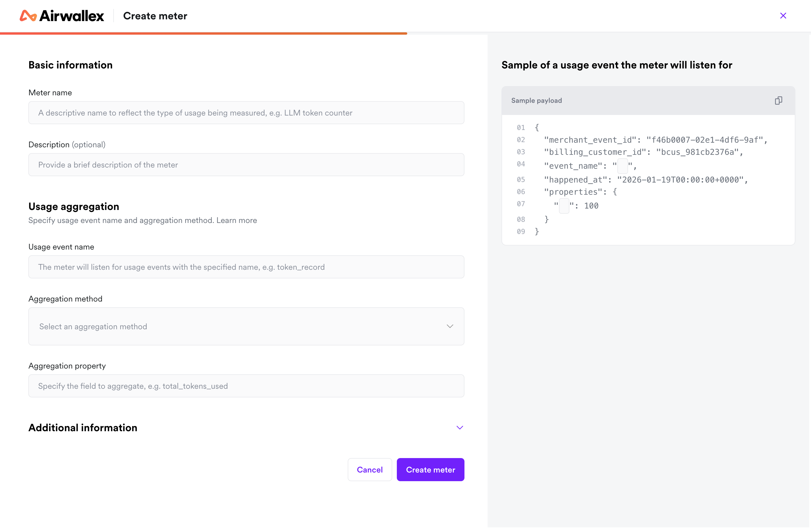
Task: Click the Additional information heading
Action: click(x=83, y=427)
